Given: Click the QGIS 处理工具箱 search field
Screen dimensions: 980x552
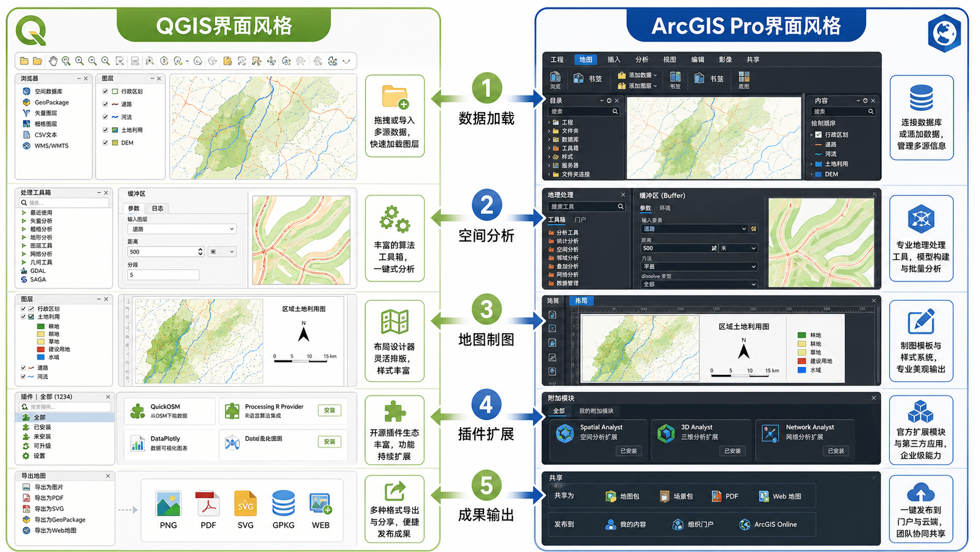Looking at the screenshot, I should click(64, 203).
